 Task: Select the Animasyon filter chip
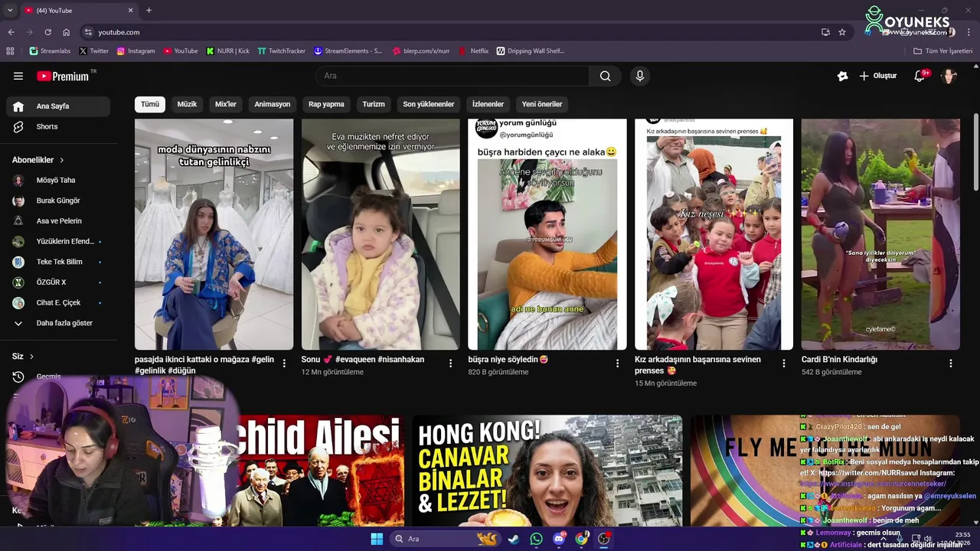point(273,104)
